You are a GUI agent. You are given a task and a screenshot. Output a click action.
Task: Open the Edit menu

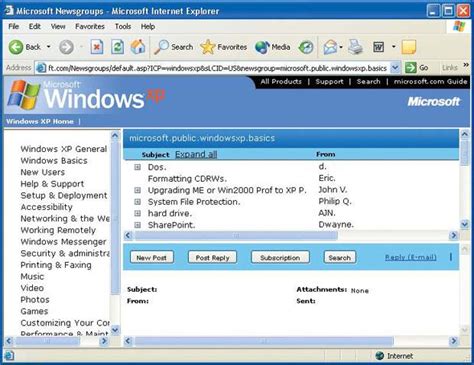[35, 26]
